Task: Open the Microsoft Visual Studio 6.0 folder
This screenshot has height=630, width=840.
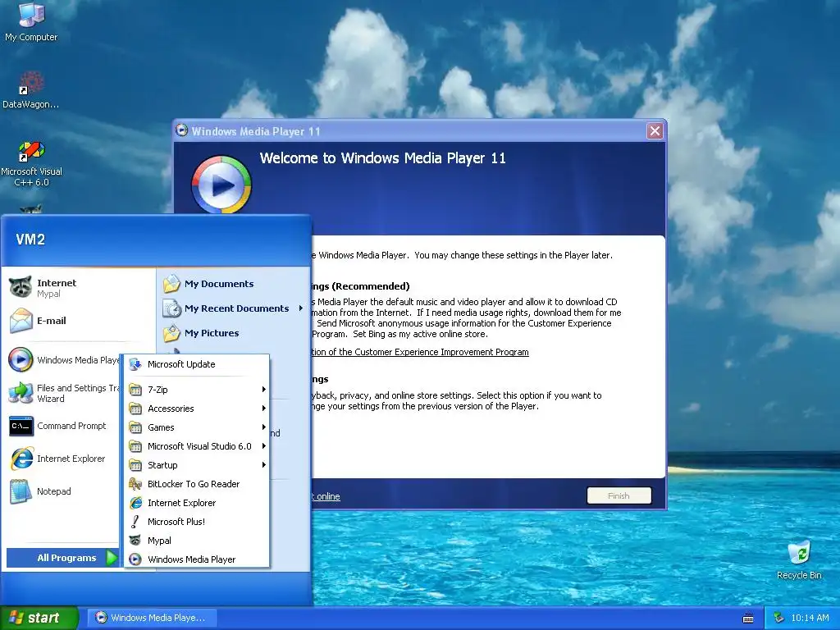Action: click(x=197, y=445)
